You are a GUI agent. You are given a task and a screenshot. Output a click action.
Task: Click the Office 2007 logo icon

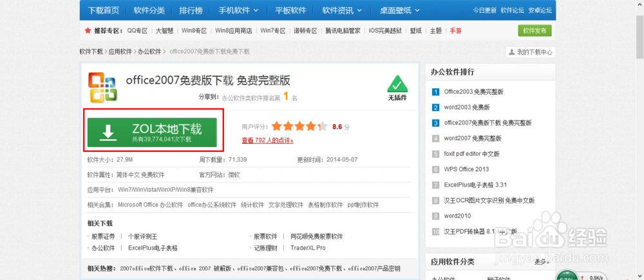[x=103, y=87]
